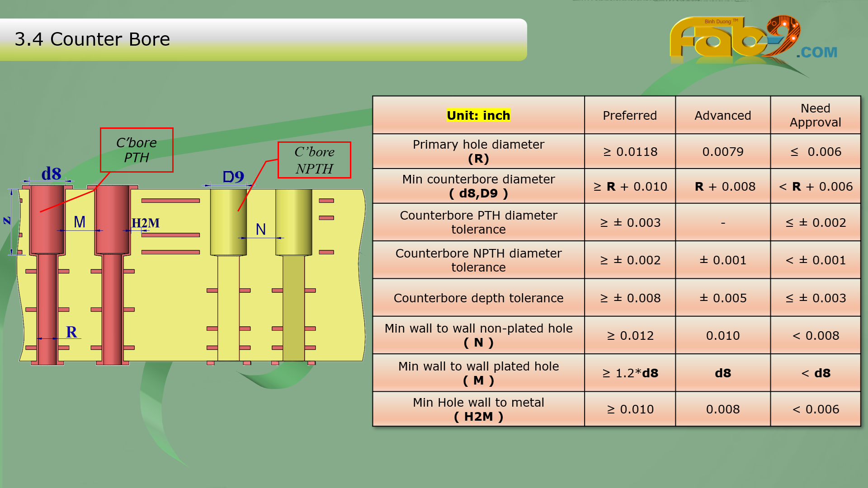Viewport: 868px width, 488px height.
Task: Click the M spacing label in diagram
Action: pyautogui.click(x=80, y=222)
